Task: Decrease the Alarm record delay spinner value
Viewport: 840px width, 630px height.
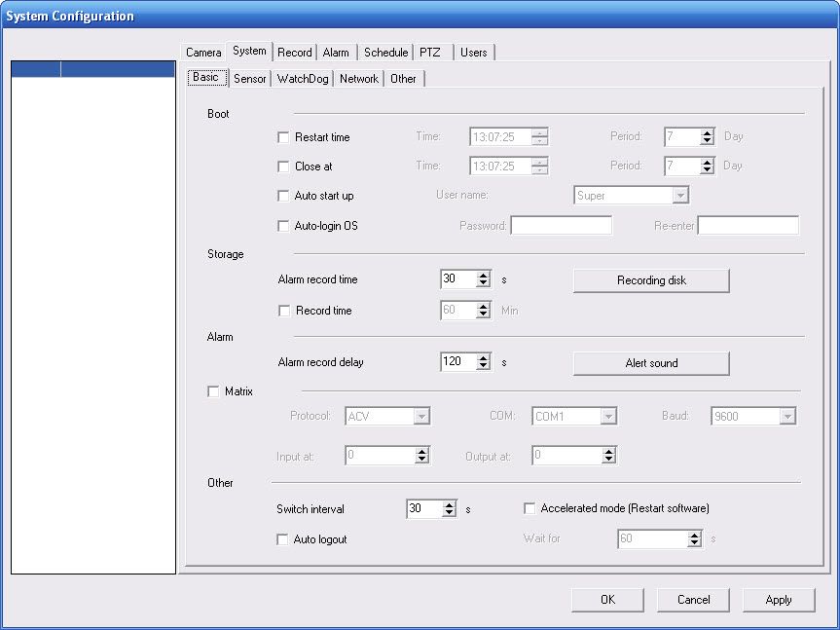Action: 484,367
